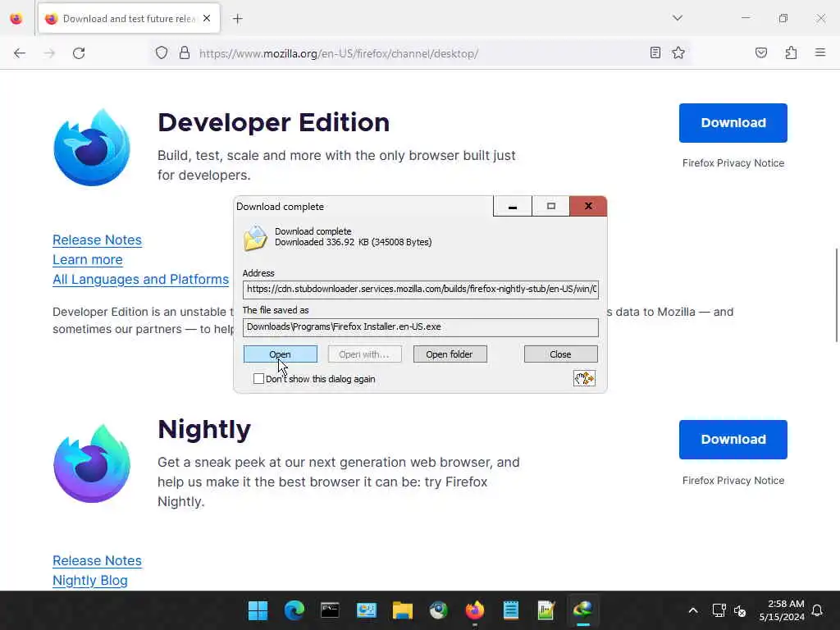Viewport: 840px width, 630px height.
Task: Open Nightly Firefox Privacy Notice link
Action: (733, 481)
